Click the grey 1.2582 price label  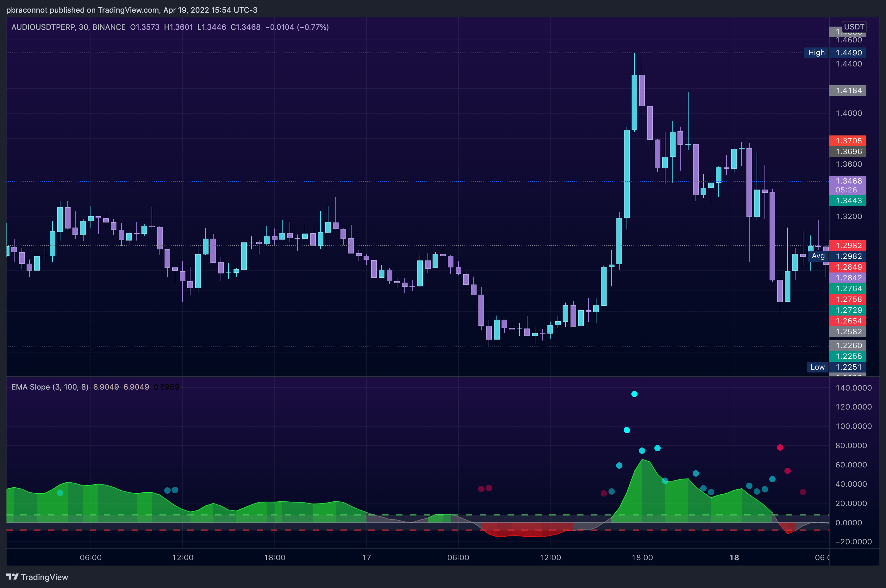point(848,331)
